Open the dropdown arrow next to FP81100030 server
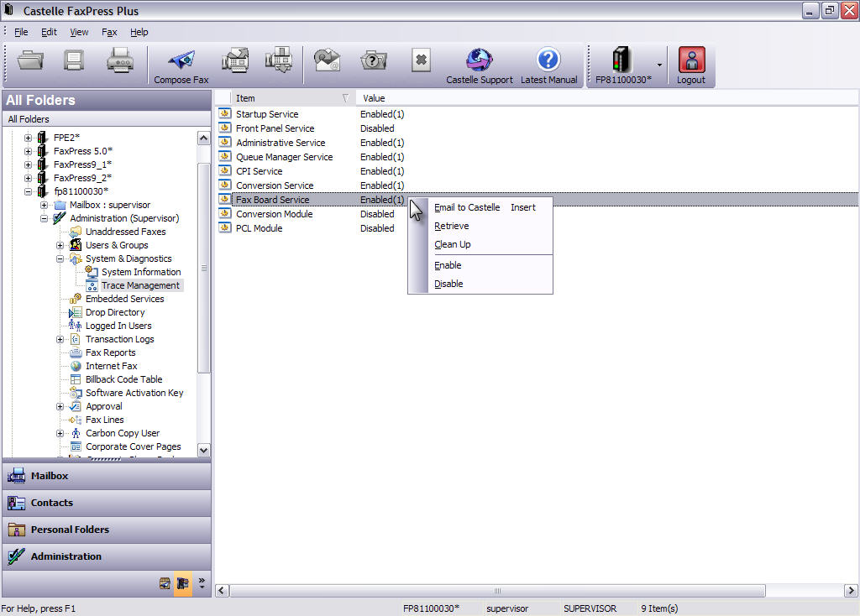This screenshot has width=860, height=616. pyautogui.click(x=659, y=65)
